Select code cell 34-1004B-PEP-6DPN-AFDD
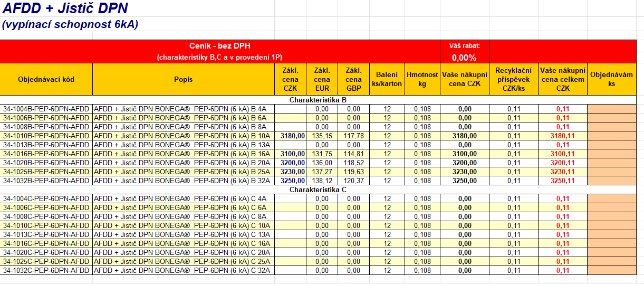Image resolution: width=644 pixels, height=284 pixels. [x=46, y=109]
